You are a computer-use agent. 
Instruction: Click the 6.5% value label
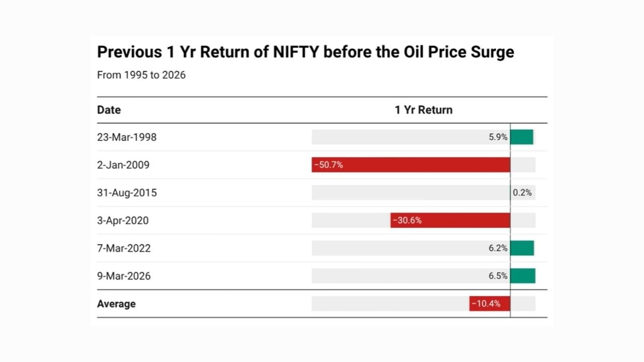click(x=498, y=276)
